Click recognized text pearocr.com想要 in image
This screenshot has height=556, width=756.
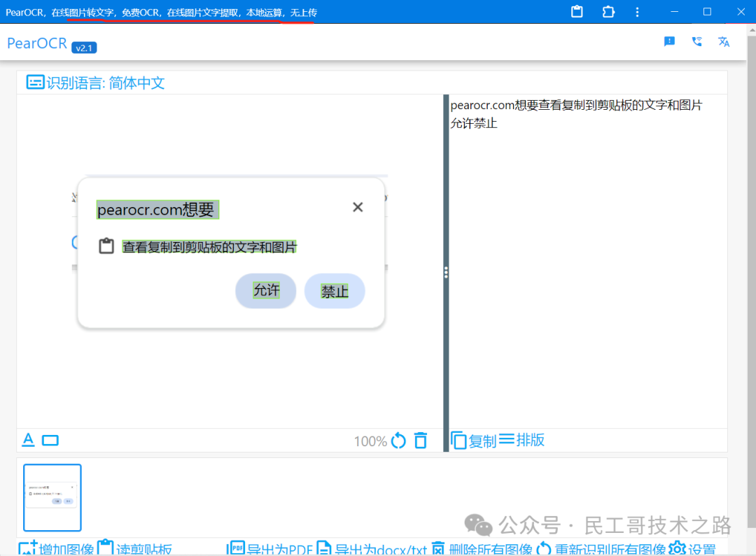[157, 210]
